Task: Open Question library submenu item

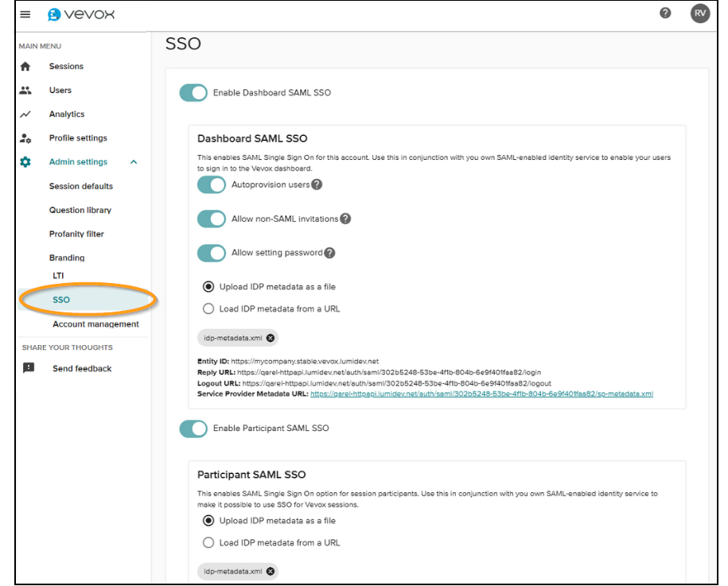Action: (x=80, y=210)
